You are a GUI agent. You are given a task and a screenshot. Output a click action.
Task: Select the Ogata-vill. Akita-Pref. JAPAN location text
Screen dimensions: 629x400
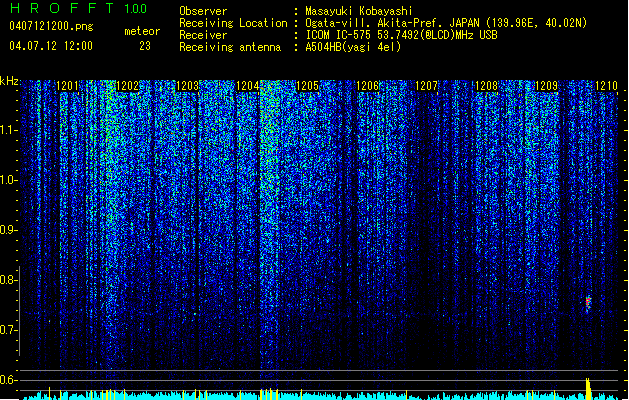click(x=446, y=23)
